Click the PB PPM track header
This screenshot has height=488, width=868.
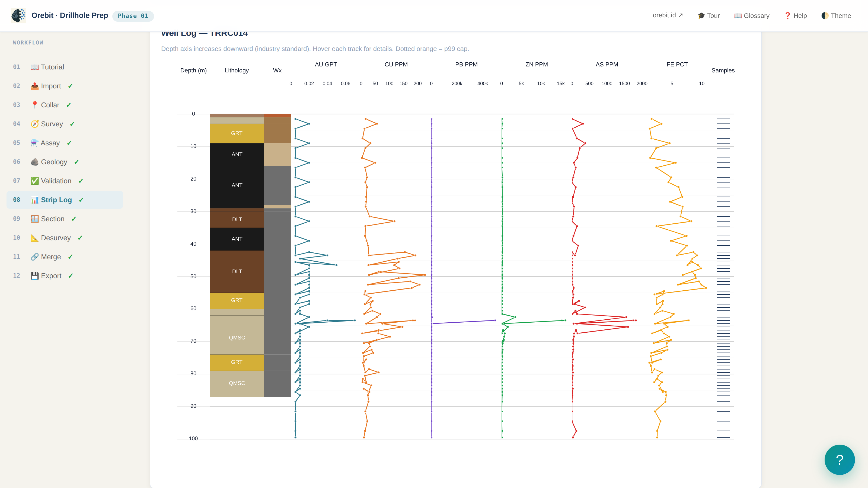(x=466, y=64)
